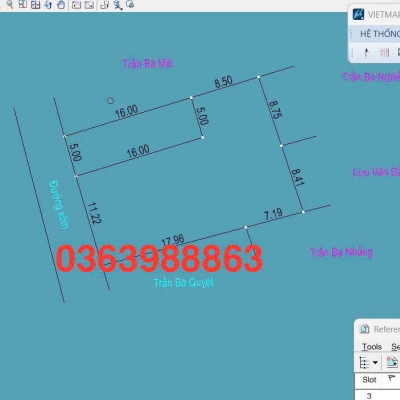Activate the Window Area zoom tool
Screen dimensions: 400x400
pyautogui.click(x=22, y=4)
